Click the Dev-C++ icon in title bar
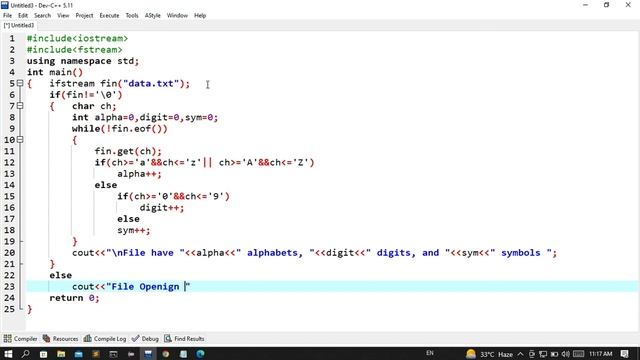Viewport: 640px width, 360px height. (x=5, y=5)
